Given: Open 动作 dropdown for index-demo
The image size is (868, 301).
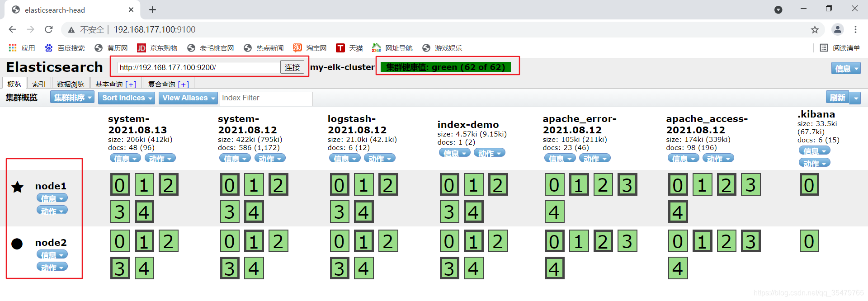Looking at the screenshot, I should (x=489, y=153).
